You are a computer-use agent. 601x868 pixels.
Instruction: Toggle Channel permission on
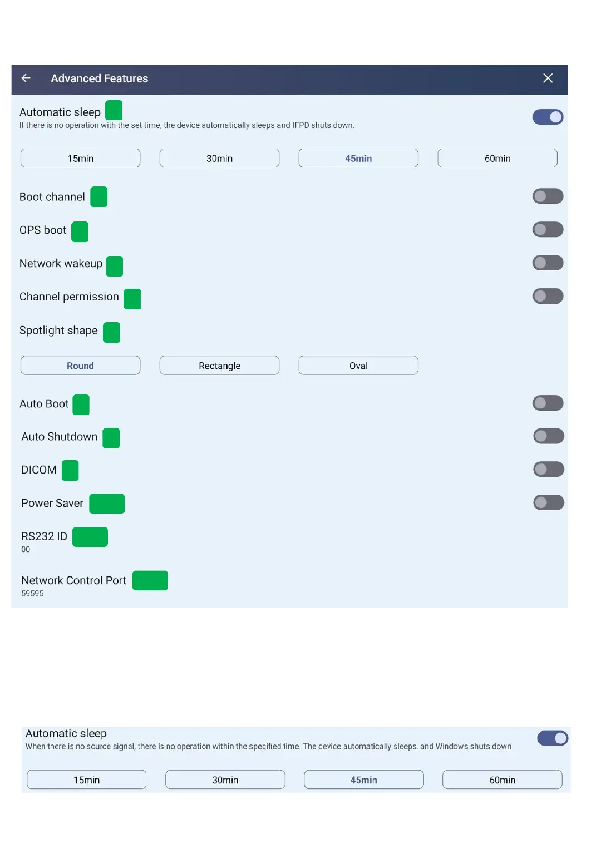548,296
